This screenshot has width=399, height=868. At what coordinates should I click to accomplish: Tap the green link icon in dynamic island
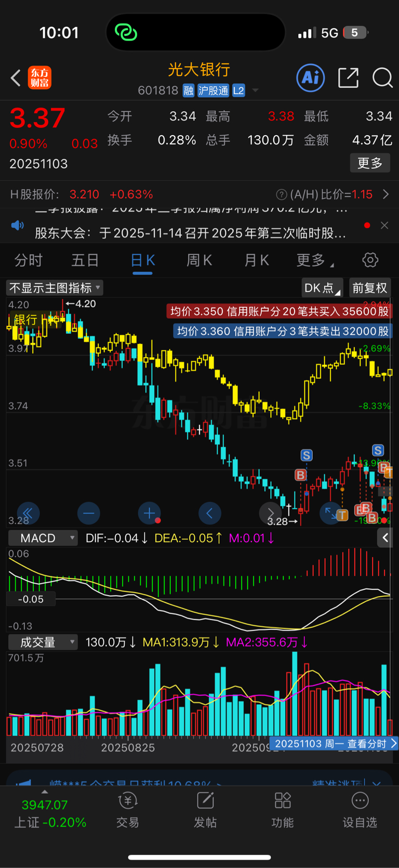(x=126, y=32)
